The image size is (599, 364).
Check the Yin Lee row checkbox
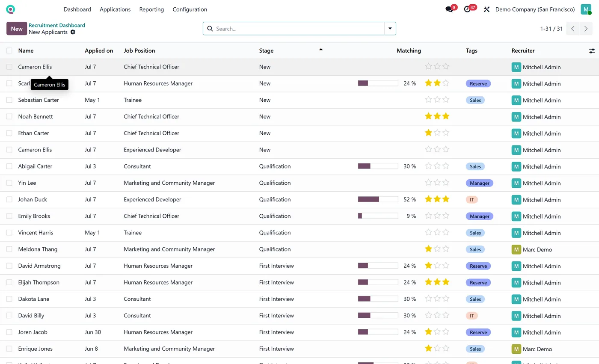9,183
